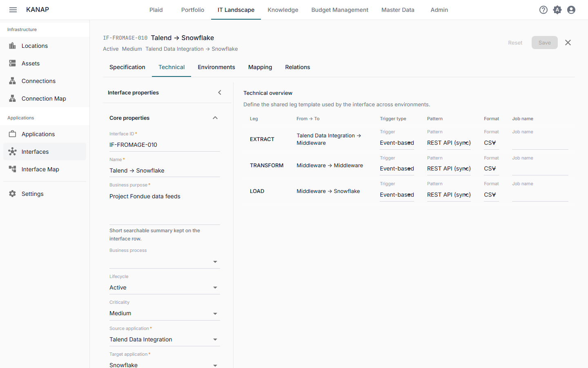
Task: Fill the EXTRACT leg Job name field
Action: (540, 143)
